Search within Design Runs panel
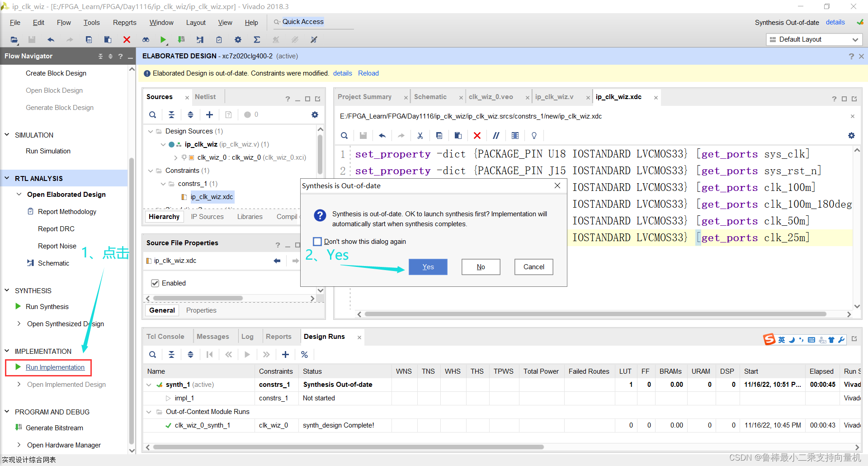The height and width of the screenshot is (466, 868). tap(153, 355)
